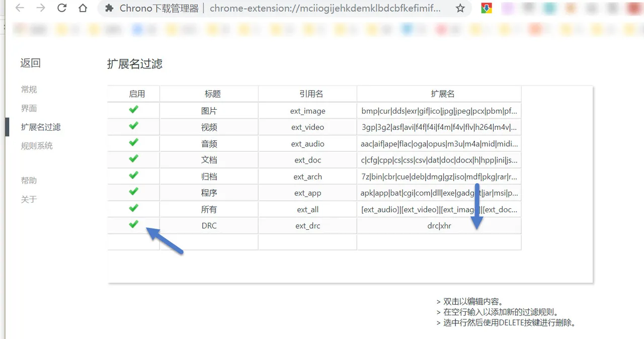Screen dimensions: 644x339
Task: Toggle enabled checkmark for 程序 row
Action: [133, 192]
